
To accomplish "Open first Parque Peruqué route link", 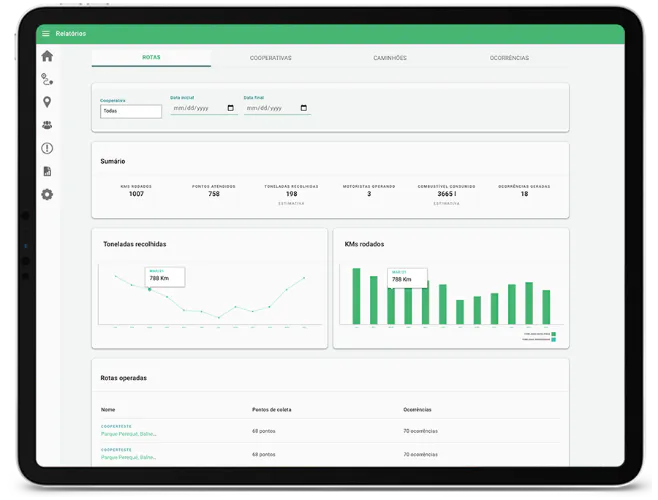I will click(129, 434).
